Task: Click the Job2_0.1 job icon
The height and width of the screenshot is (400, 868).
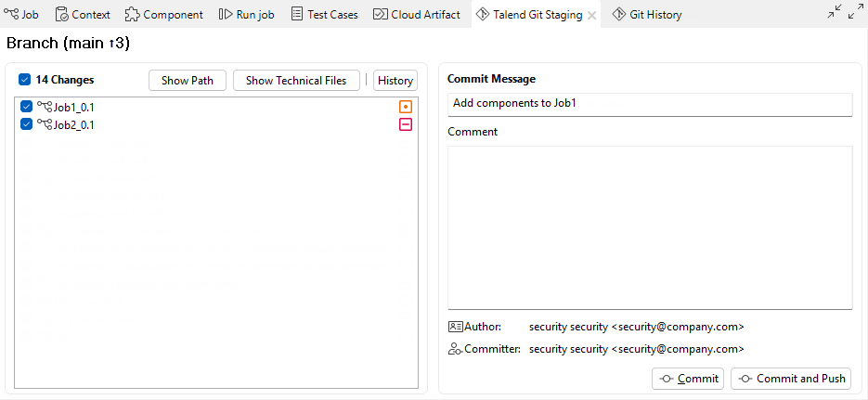Action: 45,124
